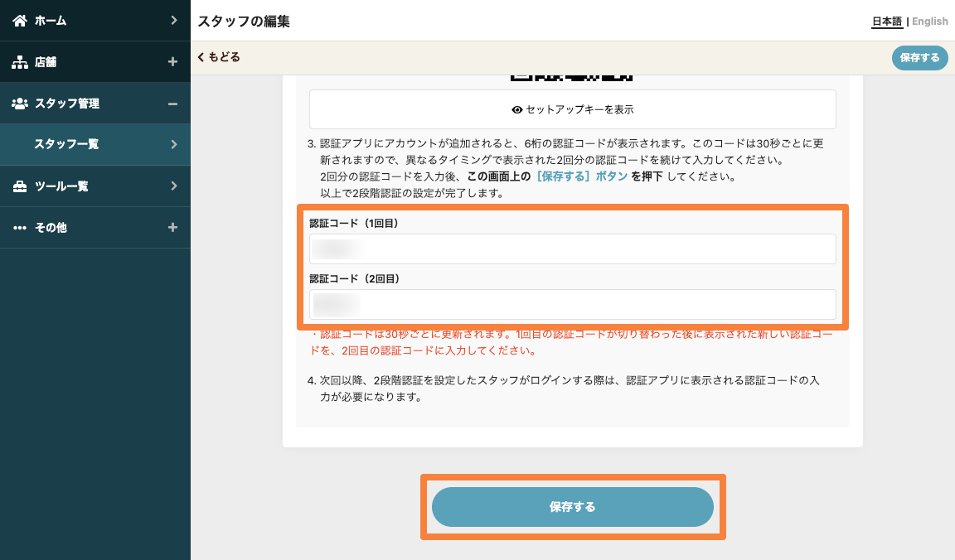Switch language to English
This screenshot has height=560, width=955.
(929, 22)
